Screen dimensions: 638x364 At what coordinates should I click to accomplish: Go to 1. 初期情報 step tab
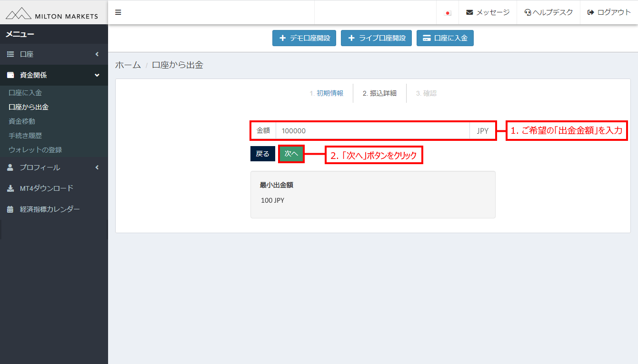coord(326,93)
